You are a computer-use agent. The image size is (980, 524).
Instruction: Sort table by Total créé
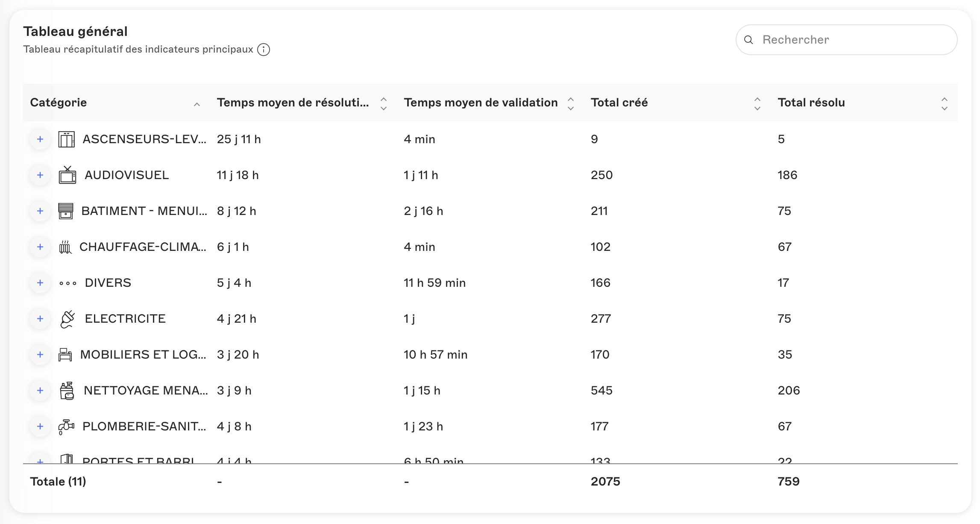(757, 103)
